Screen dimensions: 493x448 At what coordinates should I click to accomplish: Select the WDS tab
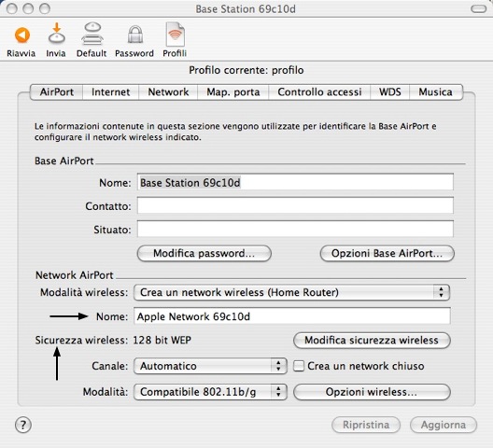coord(390,91)
